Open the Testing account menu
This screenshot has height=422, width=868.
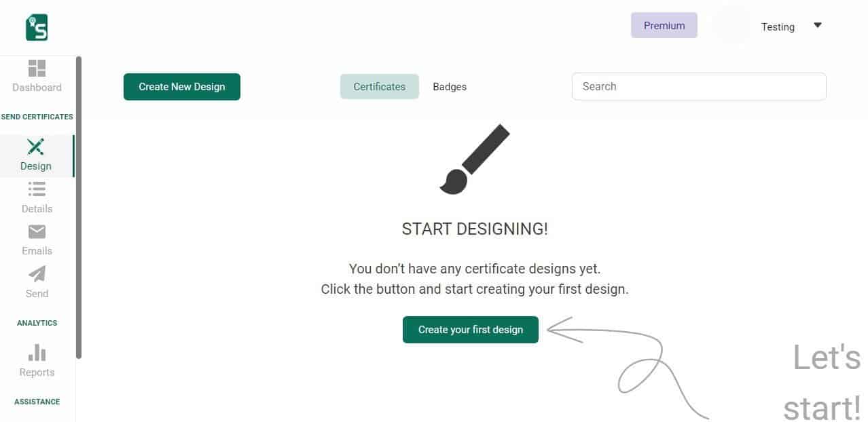778,27
